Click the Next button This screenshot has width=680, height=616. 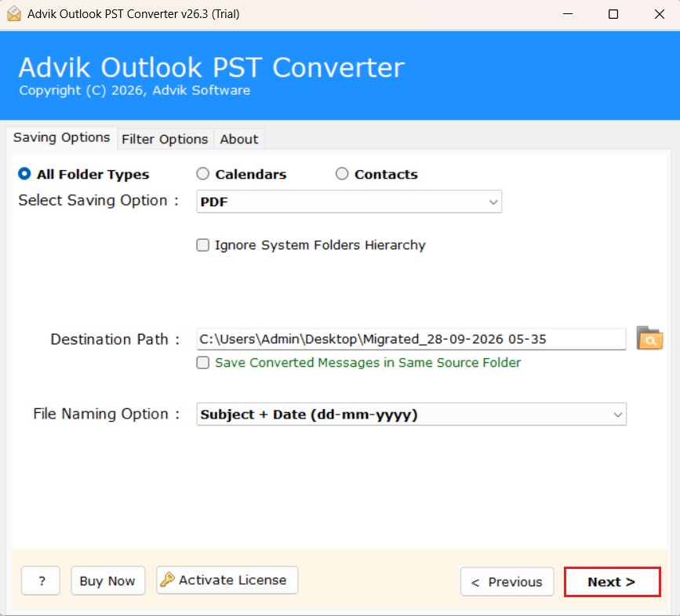(x=612, y=582)
